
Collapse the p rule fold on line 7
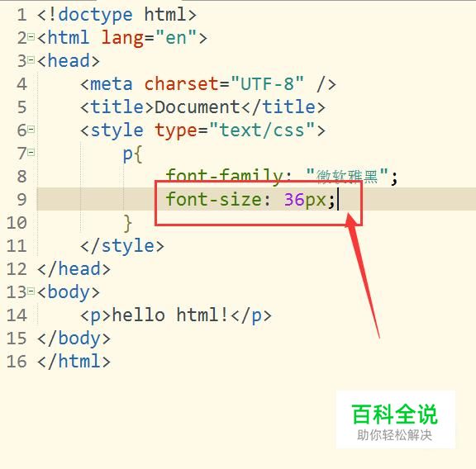pyautogui.click(x=31, y=152)
